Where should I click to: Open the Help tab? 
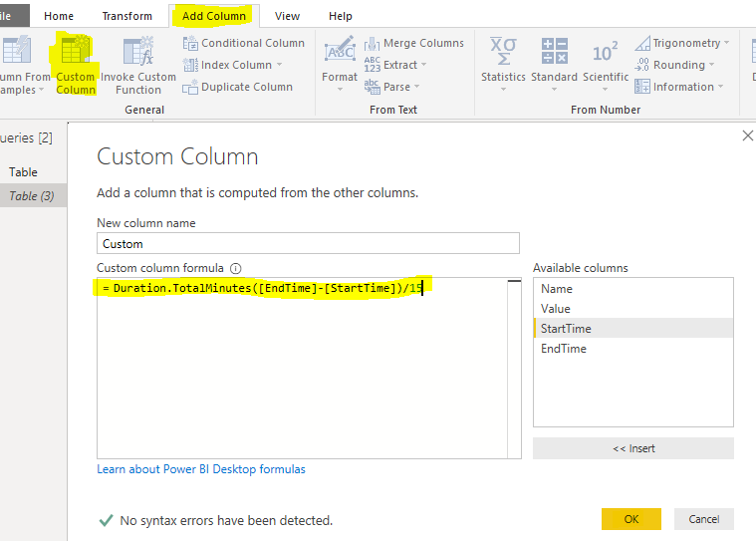(x=341, y=16)
